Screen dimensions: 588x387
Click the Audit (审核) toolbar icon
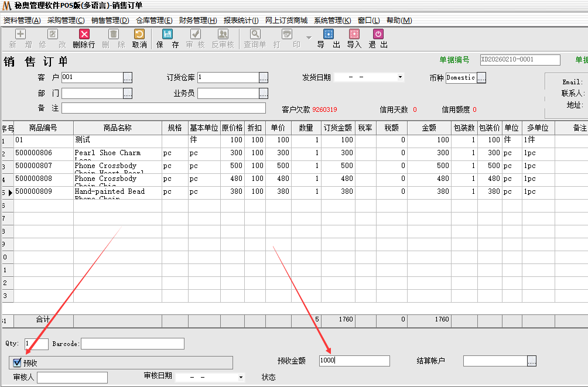(195, 35)
